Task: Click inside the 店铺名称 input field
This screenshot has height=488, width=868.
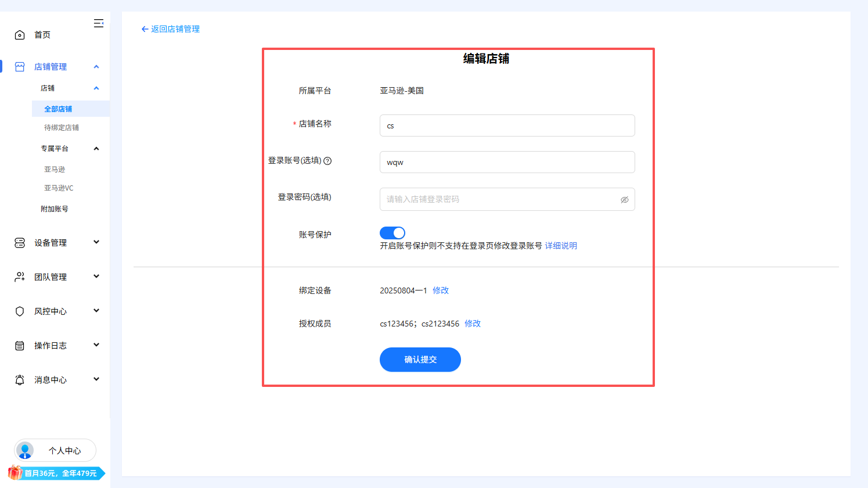Action: pyautogui.click(x=507, y=125)
